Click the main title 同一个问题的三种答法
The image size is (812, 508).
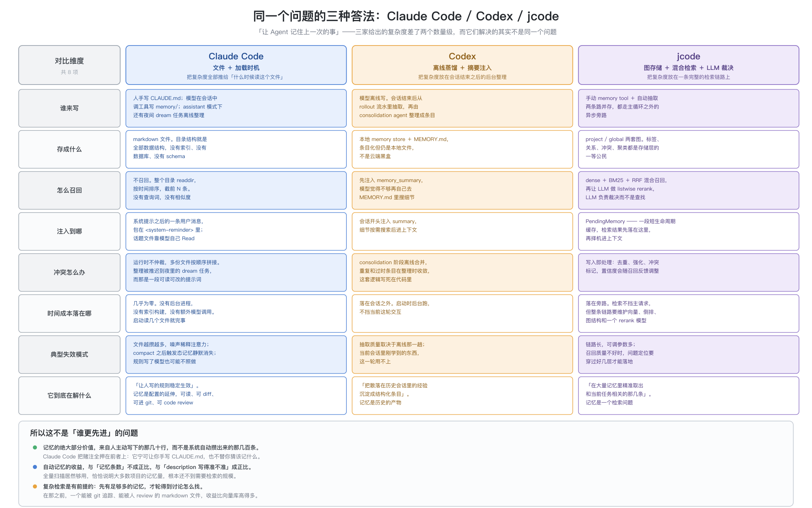tap(406, 16)
